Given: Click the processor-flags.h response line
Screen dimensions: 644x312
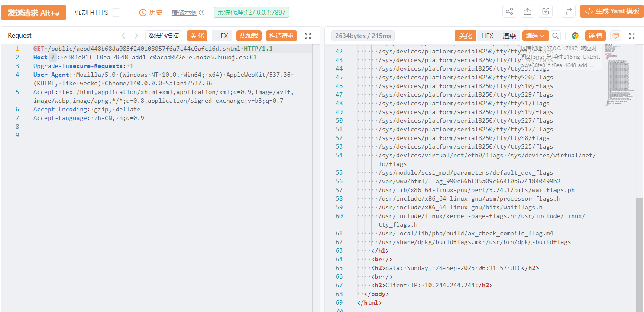Looking at the screenshot, I should coord(469,198).
